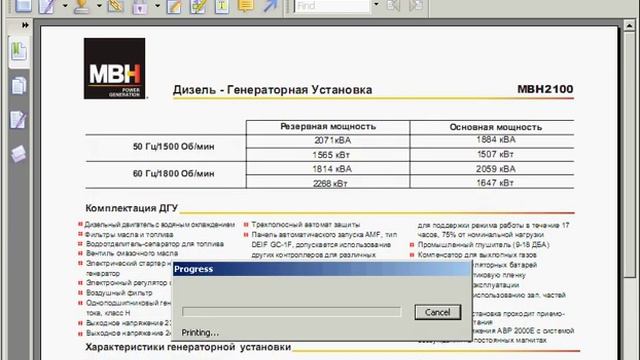Image resolution: width=640 pixels, height=360 pixels.
Task: Click the 'MBH2100' model label
Action: 545,89
